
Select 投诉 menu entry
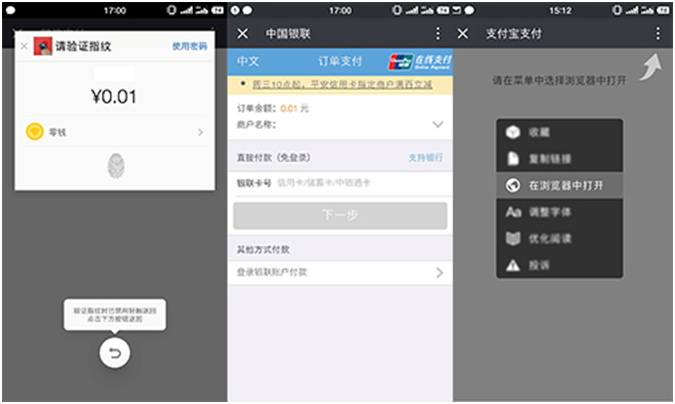[560, 265]
